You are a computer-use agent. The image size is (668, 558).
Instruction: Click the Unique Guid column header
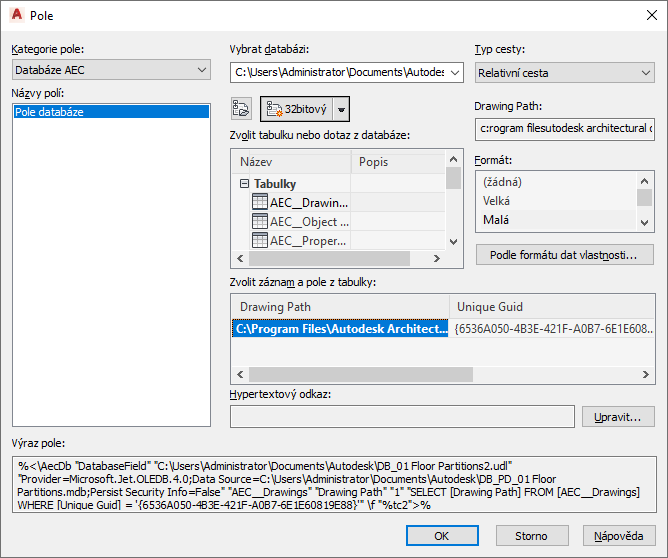(x=552, y=307)
